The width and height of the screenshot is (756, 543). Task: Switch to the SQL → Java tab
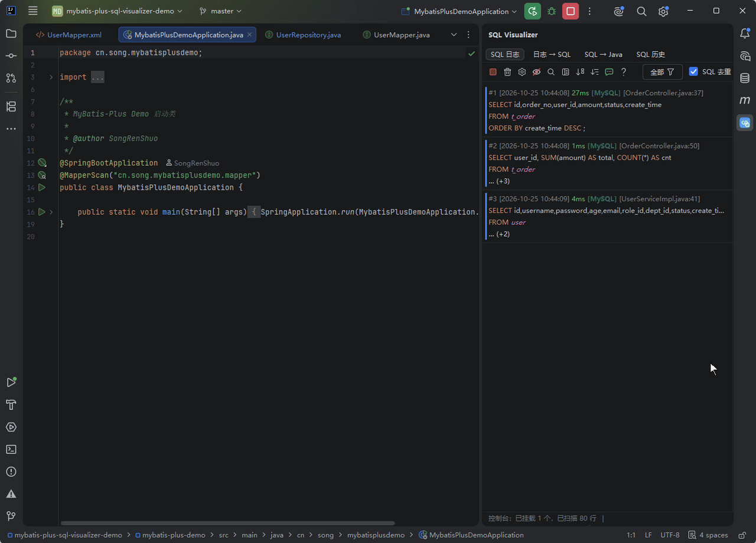[x=603, y=54]
